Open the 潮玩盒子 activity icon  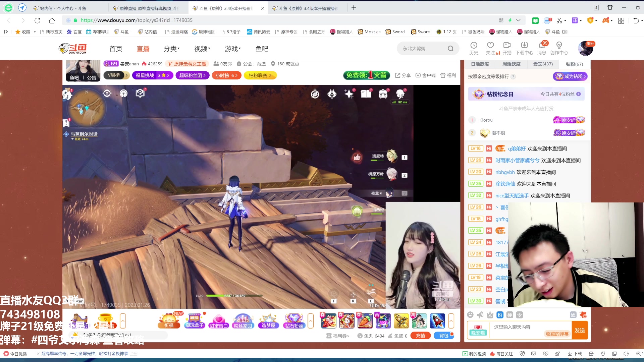click(195, 321)
